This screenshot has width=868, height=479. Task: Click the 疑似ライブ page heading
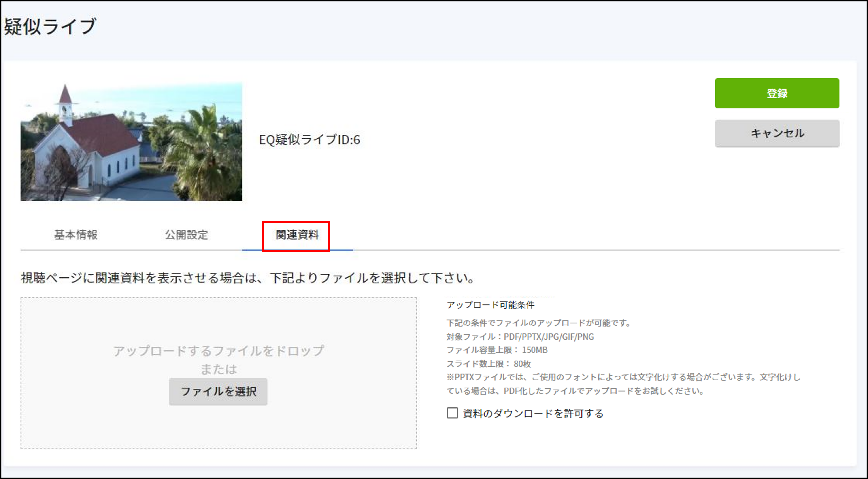point(50,26)
